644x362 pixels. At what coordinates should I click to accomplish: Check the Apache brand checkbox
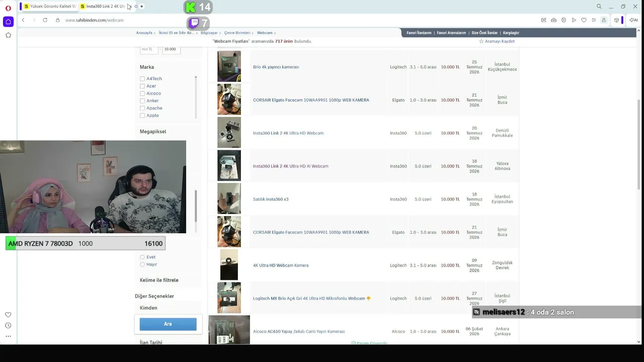142,108
